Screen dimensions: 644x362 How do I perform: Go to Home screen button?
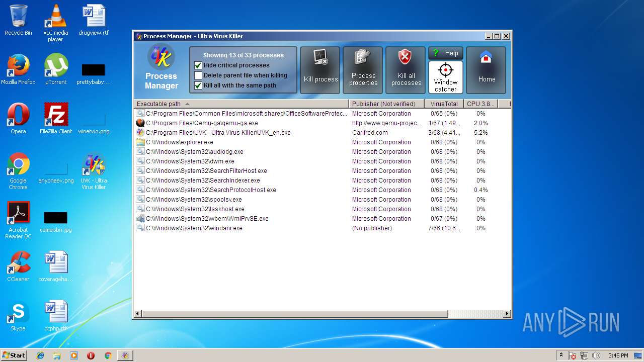coord(487,70)
